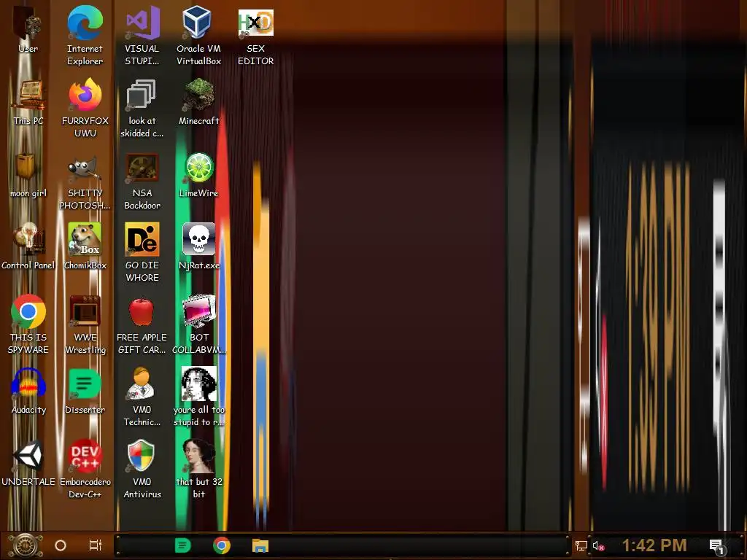Open the BOT COLLABVM... icon

tap(198, 324)
